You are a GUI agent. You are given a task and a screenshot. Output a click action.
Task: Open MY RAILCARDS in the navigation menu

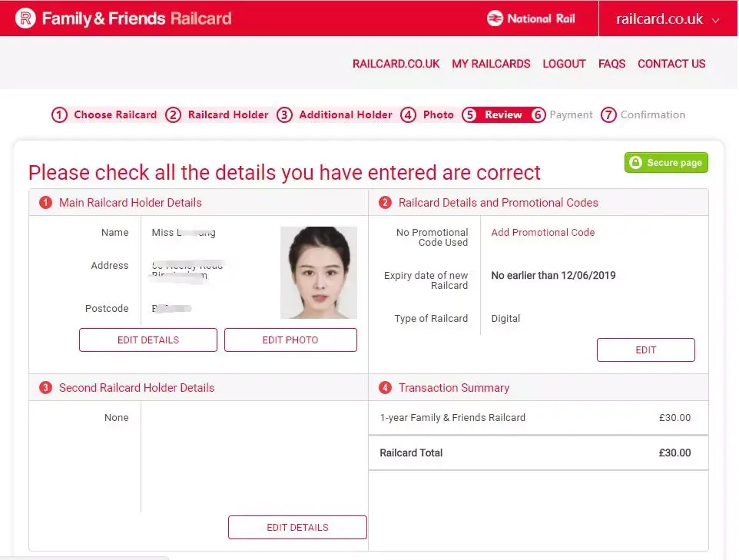coord(491,64)
